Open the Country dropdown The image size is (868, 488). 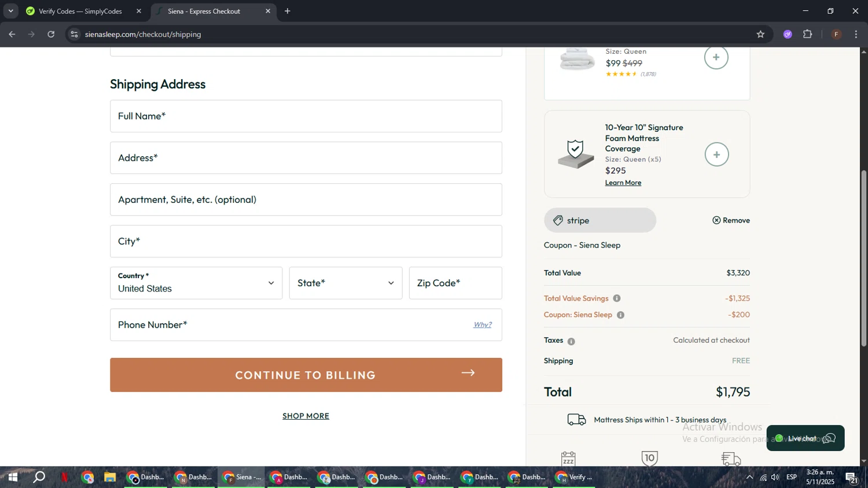[x=196, y=283]
